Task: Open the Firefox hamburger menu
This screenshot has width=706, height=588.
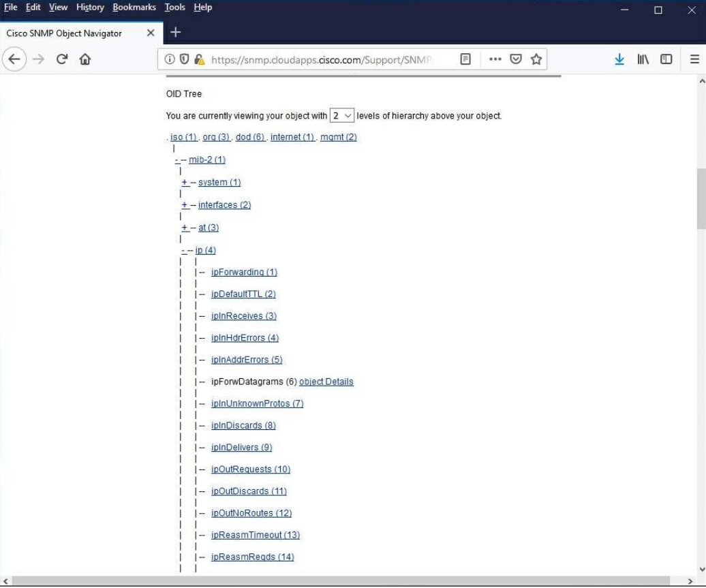Action: tap(694, 59)
